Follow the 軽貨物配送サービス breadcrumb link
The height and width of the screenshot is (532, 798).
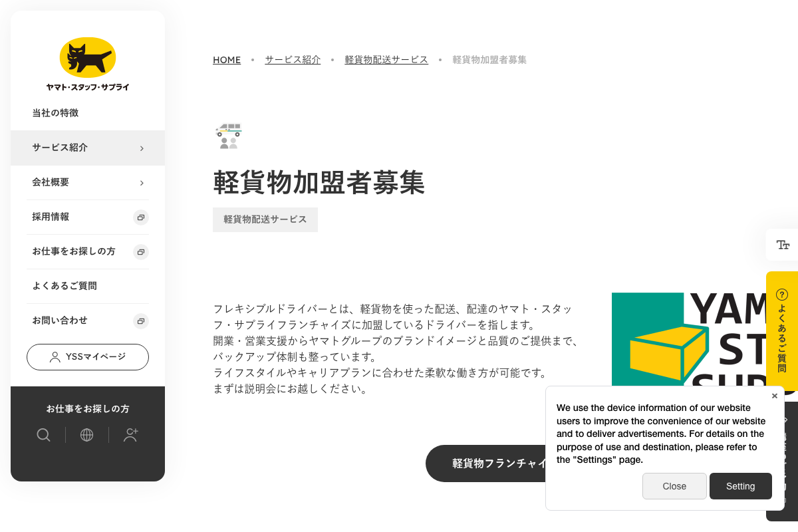point(386,60)
